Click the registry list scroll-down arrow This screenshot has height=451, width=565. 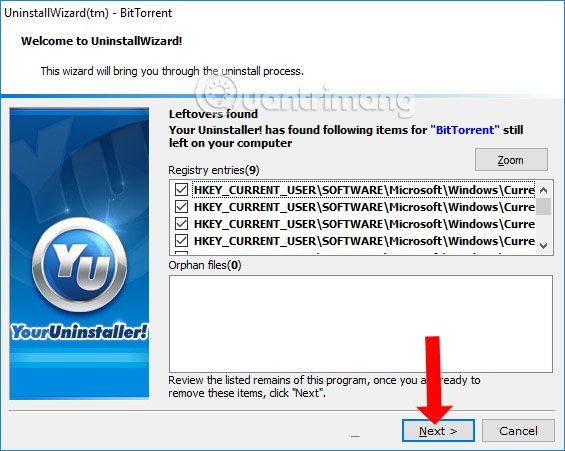click(x=544, y=246)
